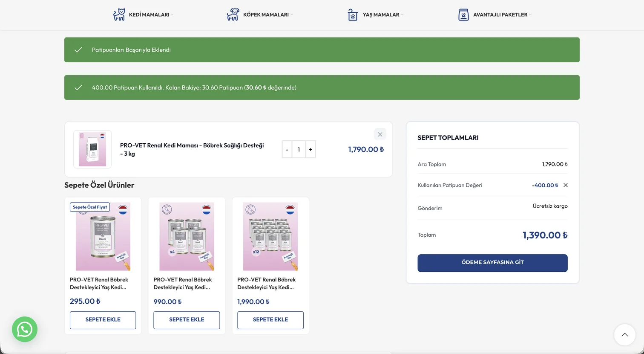Image resolution: width=644 pixels, height=354 pixels.
Task: Click the 'Sepet Toplamları' heading
Action: coord(448,138)
